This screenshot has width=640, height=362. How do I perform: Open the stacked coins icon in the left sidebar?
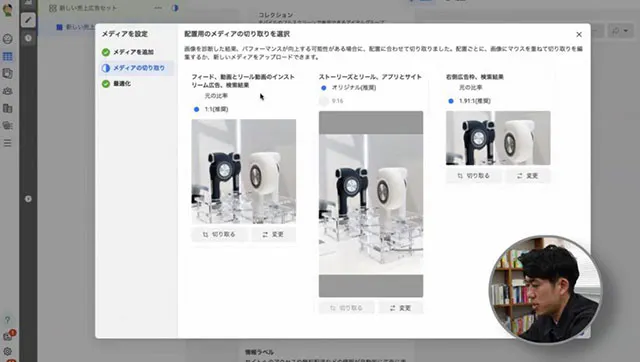(x=7, y=125)
